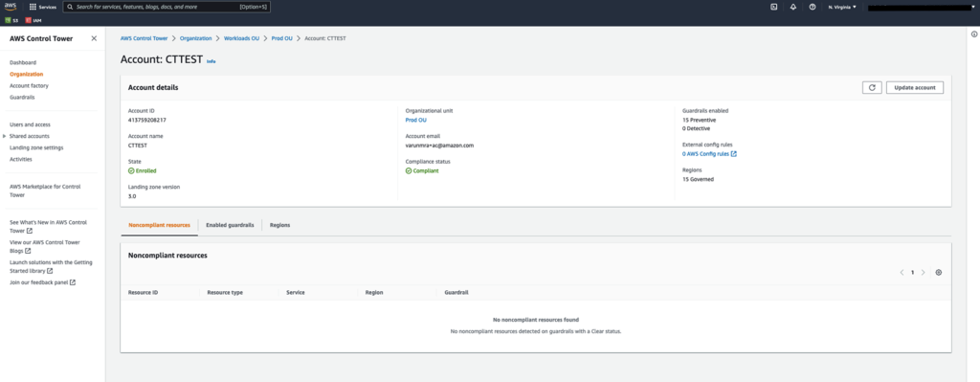
Task: Go to next page in resources table
Action: click(x=924, y=273)
